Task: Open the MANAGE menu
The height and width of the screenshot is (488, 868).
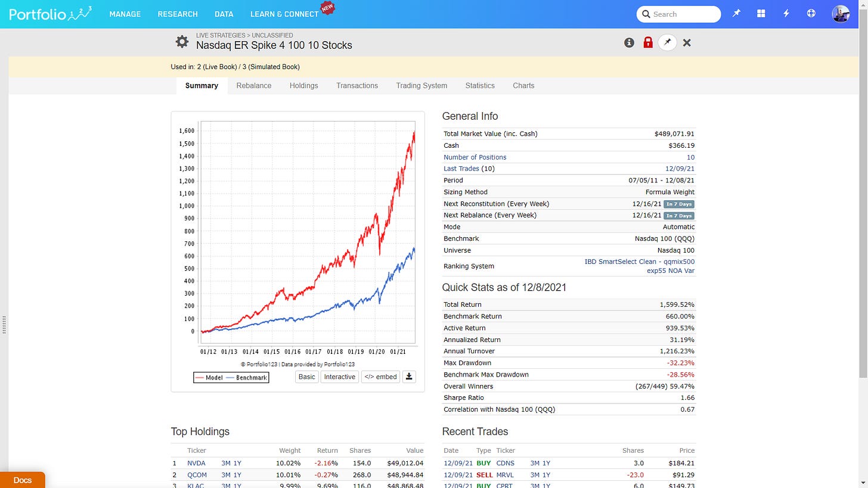Action: click(125, 14)
